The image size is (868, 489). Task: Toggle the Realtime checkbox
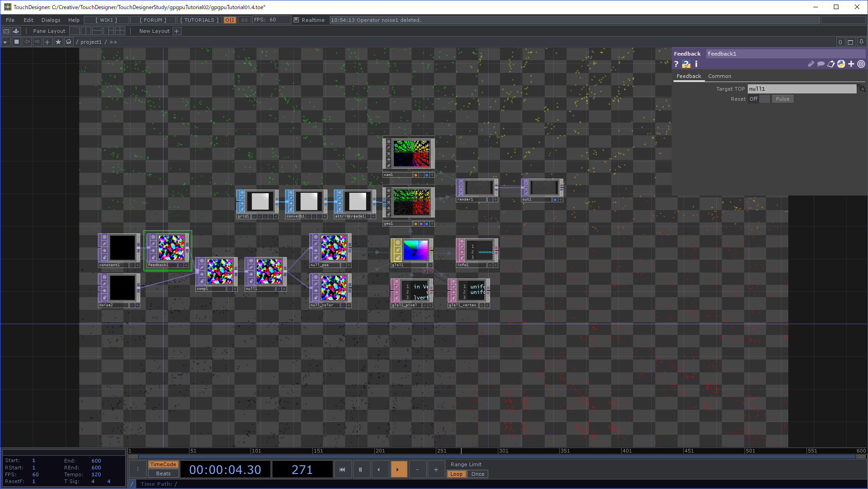(x=296, y=20)
